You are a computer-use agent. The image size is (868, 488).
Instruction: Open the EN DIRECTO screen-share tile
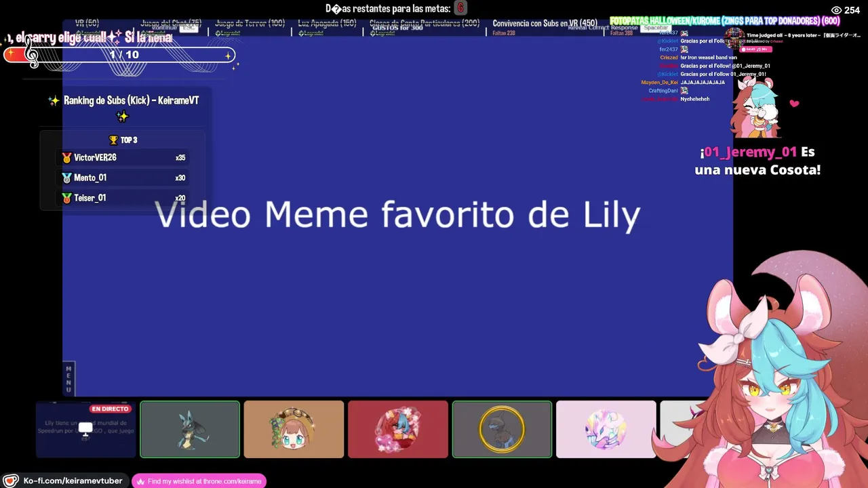click(x=85, y=429)
